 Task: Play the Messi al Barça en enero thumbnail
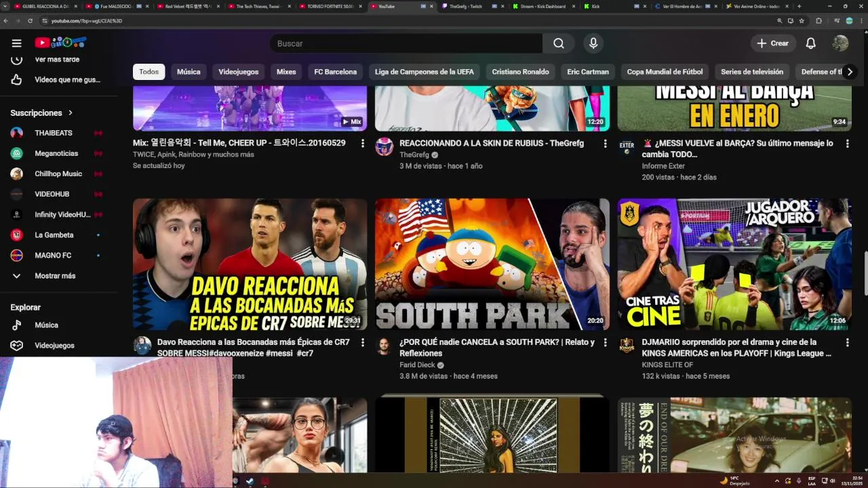click(x=734, y=108)
